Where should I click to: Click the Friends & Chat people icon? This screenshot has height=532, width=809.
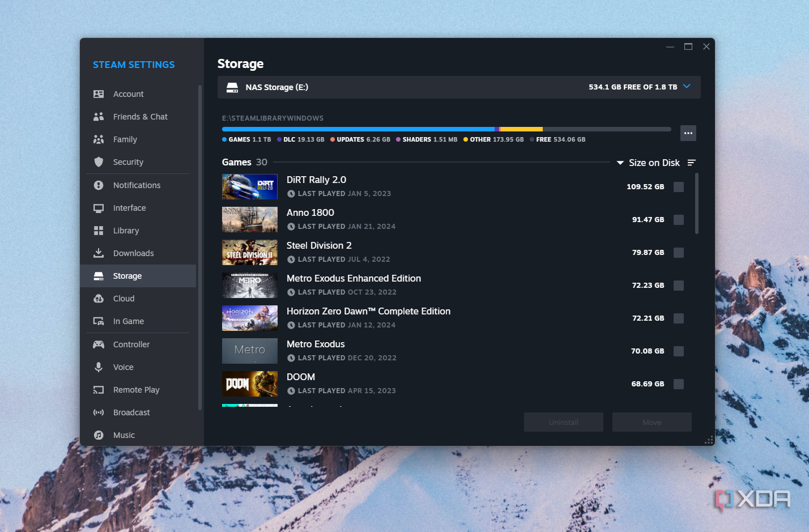[99, 117]
